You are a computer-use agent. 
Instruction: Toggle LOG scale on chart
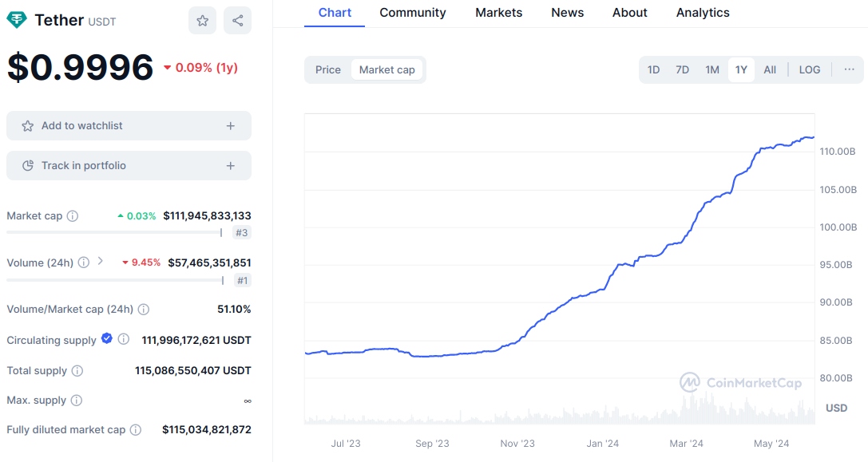click(x=810, y=69)
